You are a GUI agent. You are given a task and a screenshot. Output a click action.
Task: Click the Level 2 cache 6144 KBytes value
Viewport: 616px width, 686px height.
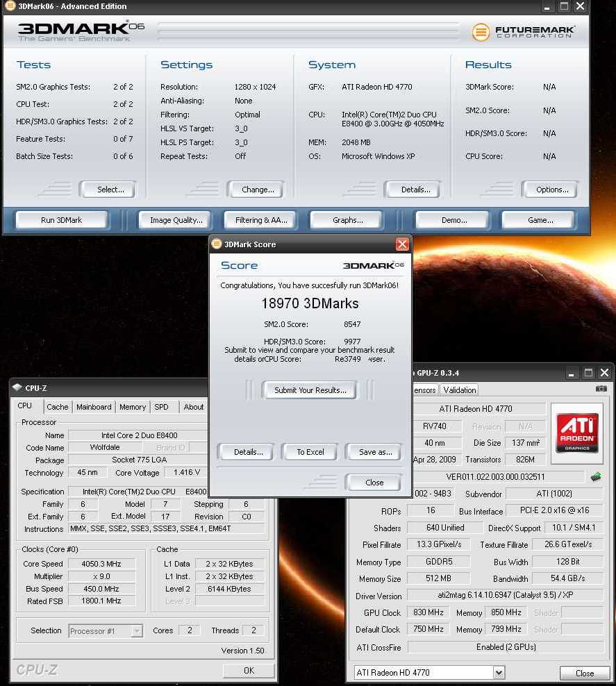click(x=229, y=589)
